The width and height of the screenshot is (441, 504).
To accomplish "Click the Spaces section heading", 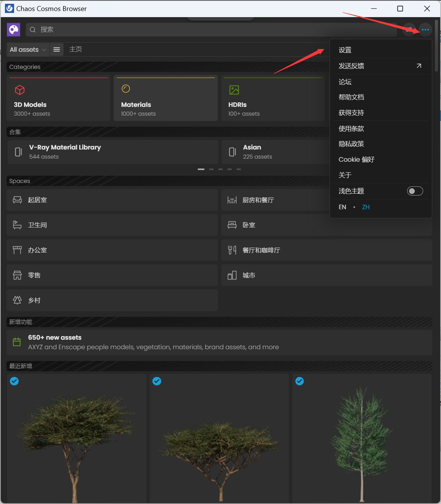I will (20, 181).
